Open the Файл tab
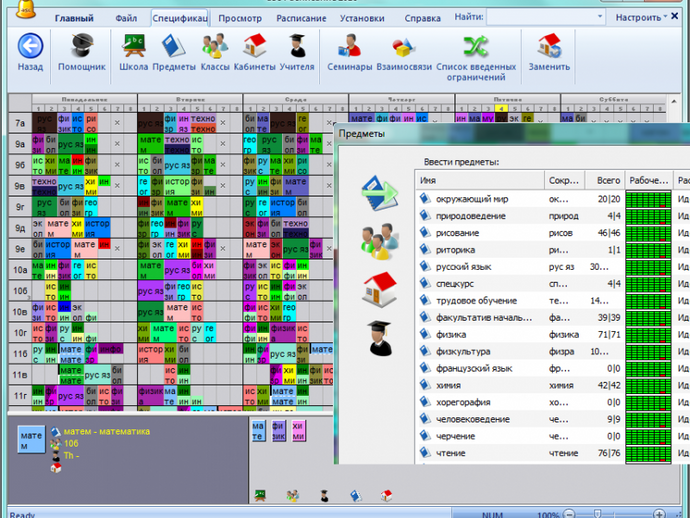 (126, 18)
